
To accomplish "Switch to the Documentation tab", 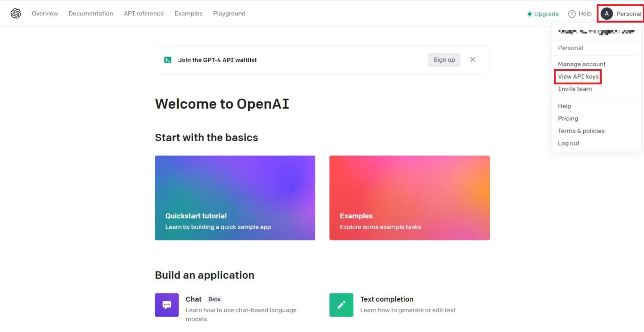I will [x=91, y=13].
